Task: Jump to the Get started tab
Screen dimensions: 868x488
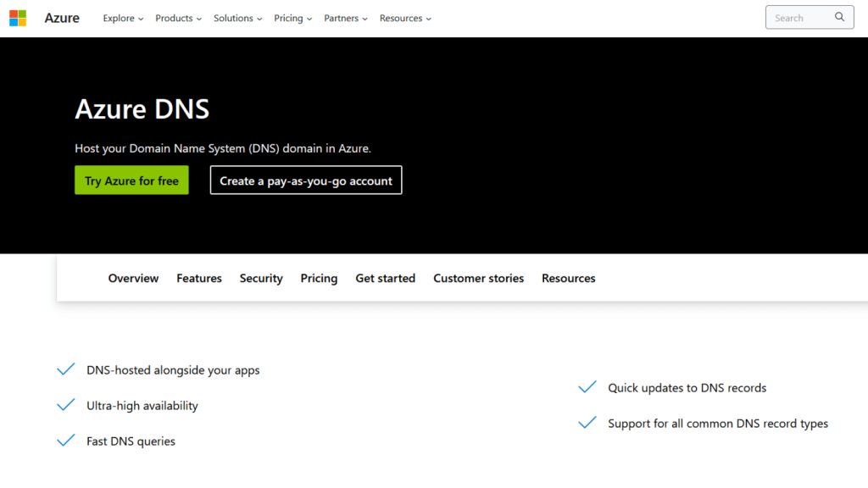Action: click(386, 278)
